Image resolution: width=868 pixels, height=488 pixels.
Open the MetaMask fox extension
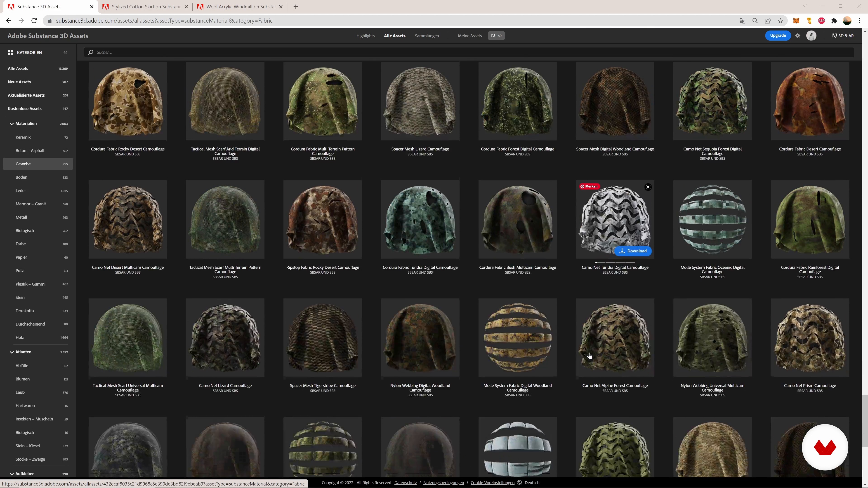796,21
